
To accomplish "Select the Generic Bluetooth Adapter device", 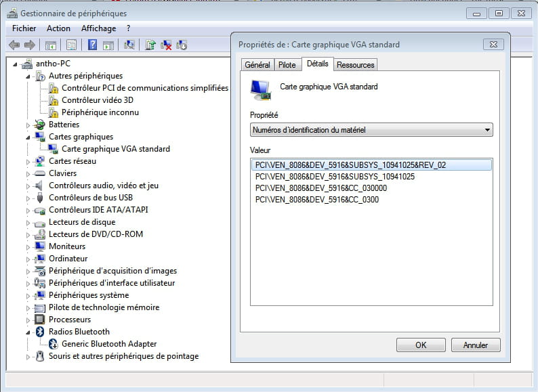I will [x=109, y=344].
